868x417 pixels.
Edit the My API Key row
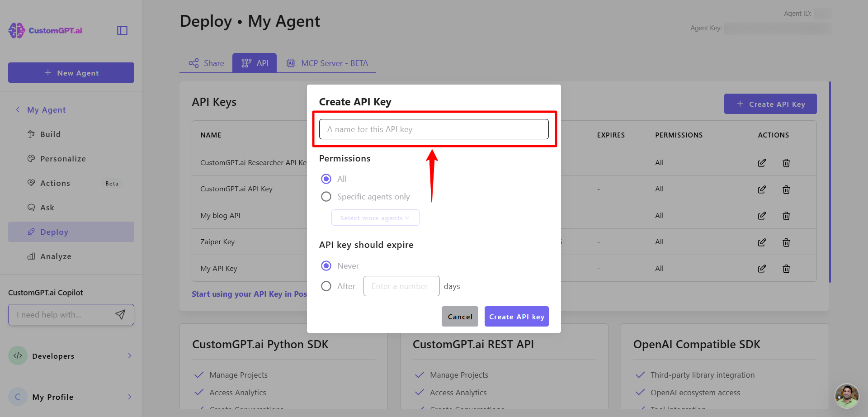tap(762, 269)
